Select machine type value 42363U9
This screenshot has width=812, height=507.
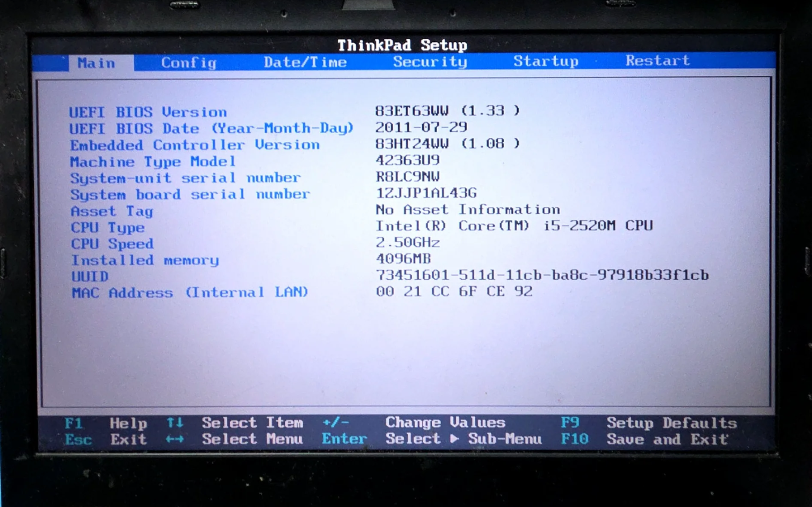[x=407, y=160]
